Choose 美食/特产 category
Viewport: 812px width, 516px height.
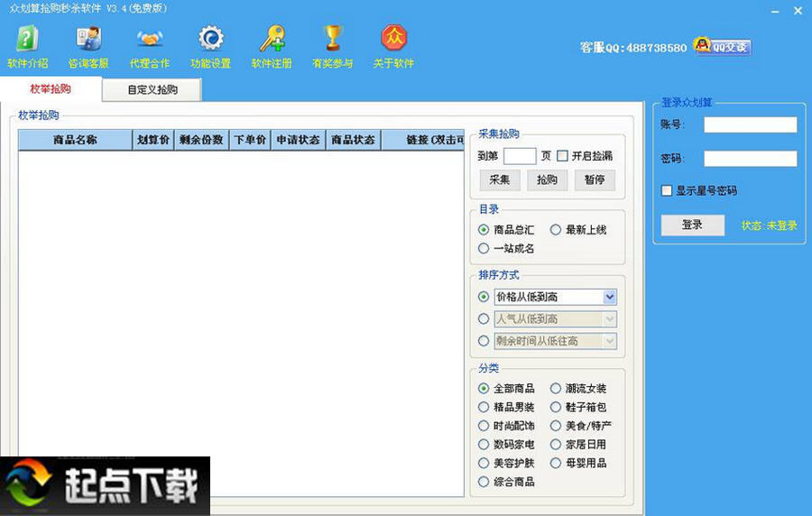[555, 426]
